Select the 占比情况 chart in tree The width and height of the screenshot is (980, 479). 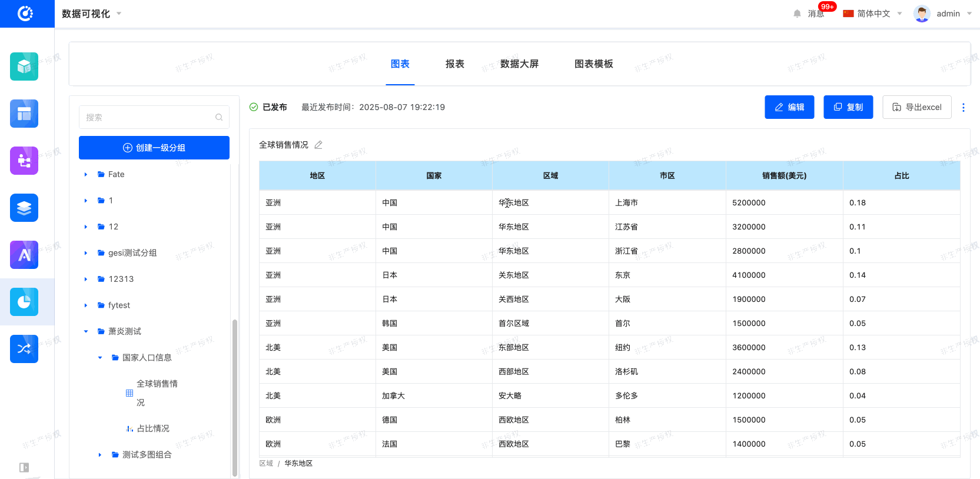pyautogui.click(x=153, y=428)
